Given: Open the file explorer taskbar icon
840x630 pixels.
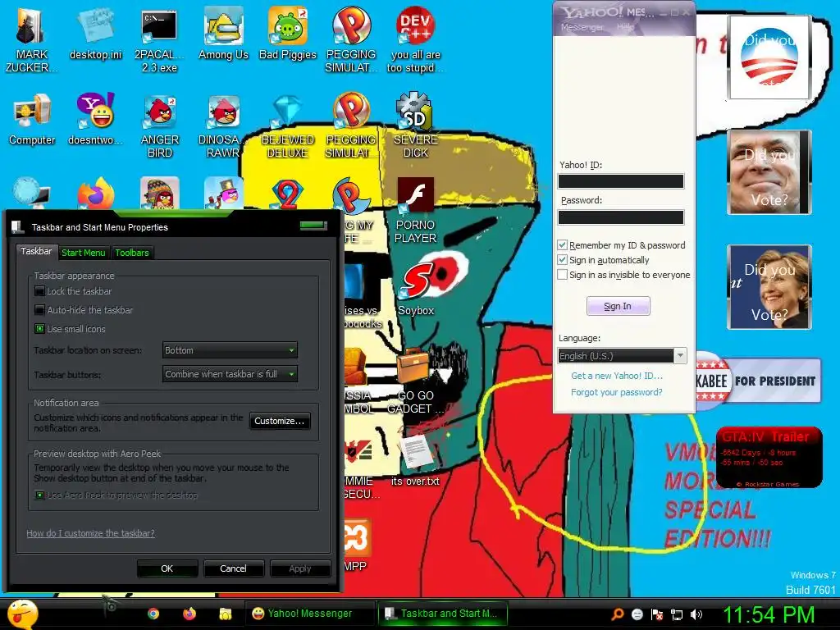Looking at the screenshot, I should [225, 614].
